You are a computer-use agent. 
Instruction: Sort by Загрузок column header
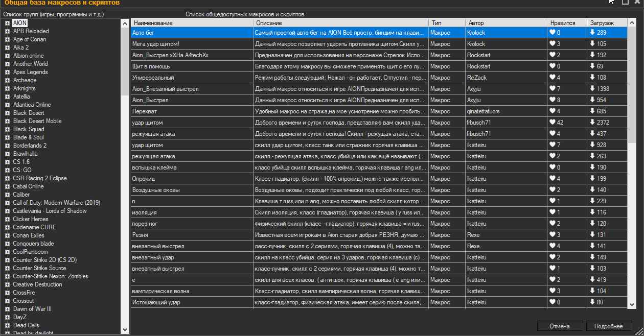[x=608, y=23]
